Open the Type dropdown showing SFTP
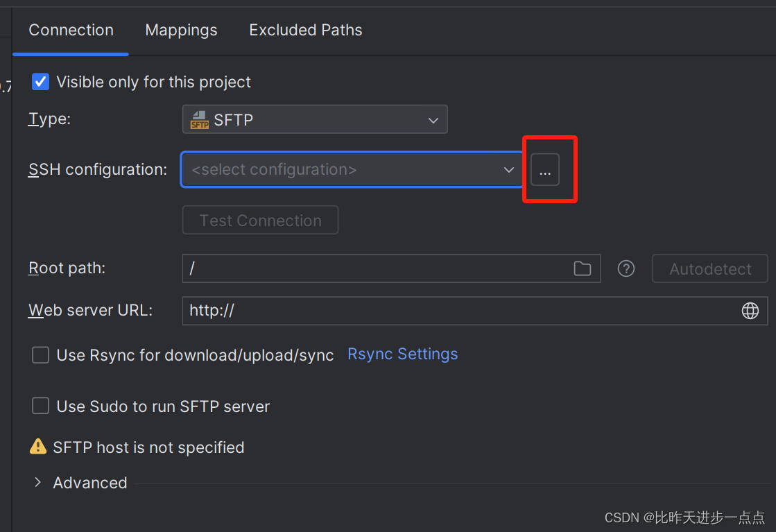Viewport: 776px width, 532px height. pos(433,119)
